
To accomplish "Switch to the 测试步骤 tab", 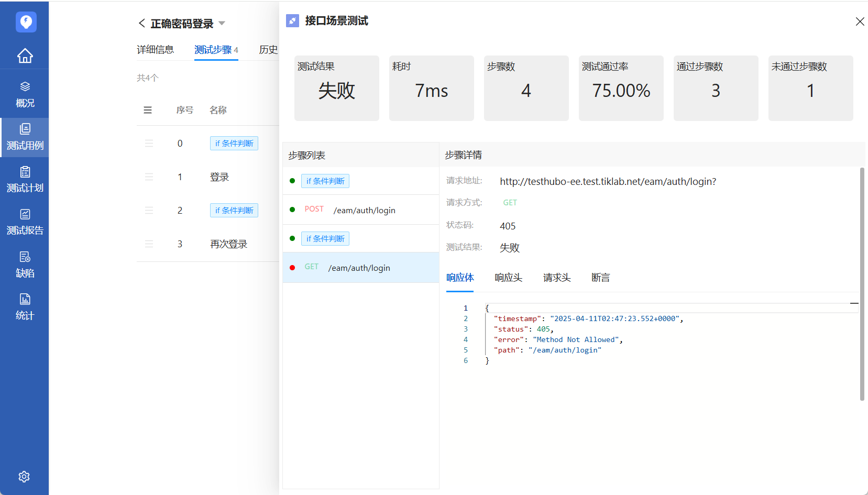I will coord(216,50).
